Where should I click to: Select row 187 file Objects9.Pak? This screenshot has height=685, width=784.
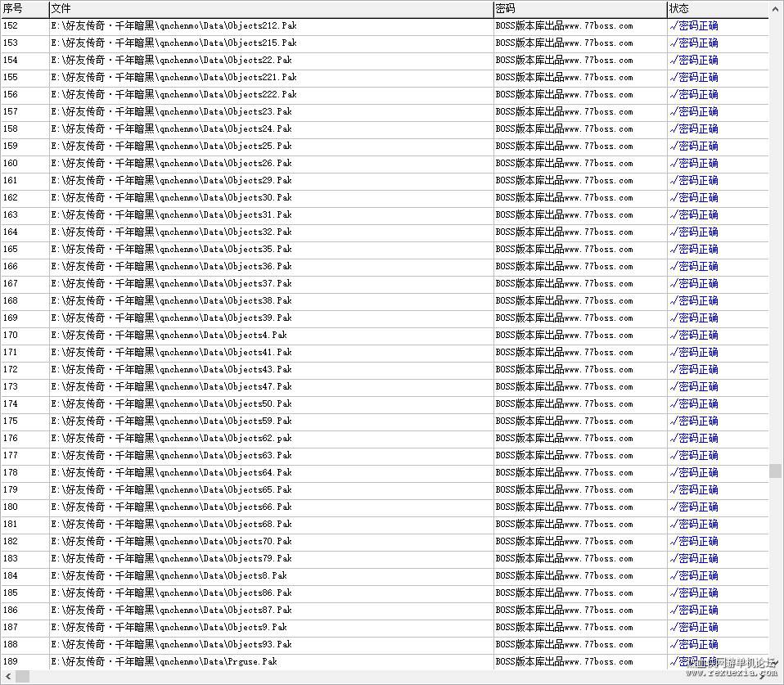[x=169, y=628]
